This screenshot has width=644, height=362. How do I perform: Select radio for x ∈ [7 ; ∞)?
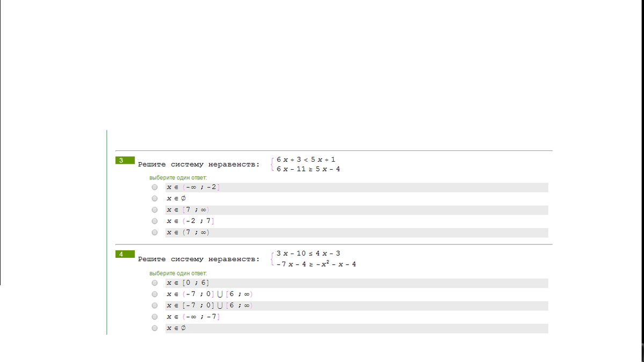(x=155, y=210)
